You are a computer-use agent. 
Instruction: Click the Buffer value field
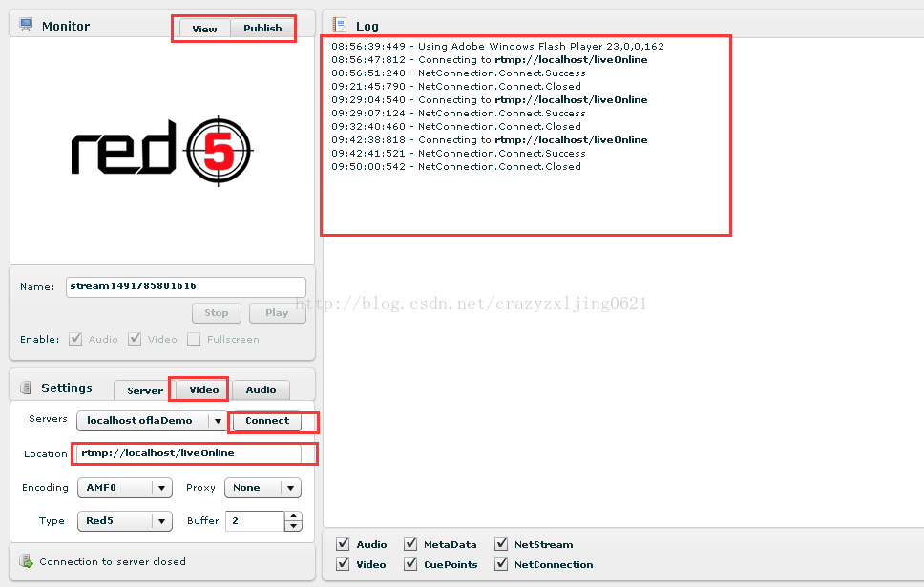tap(255, 521)
